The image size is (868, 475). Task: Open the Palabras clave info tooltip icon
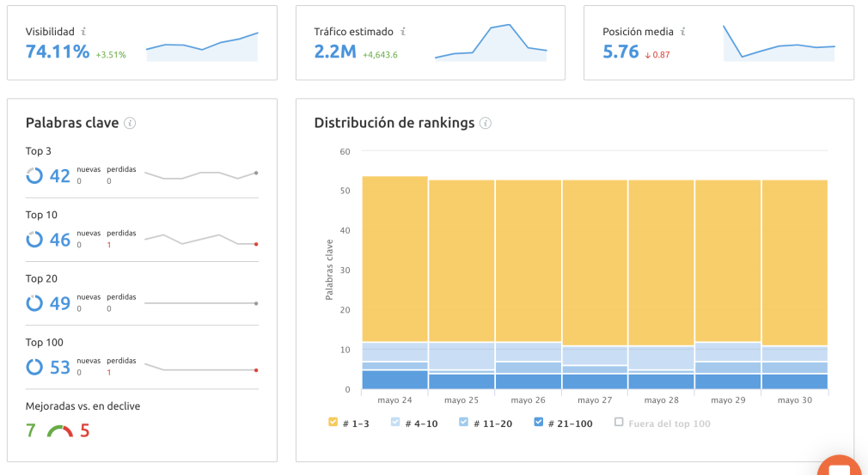130,123
